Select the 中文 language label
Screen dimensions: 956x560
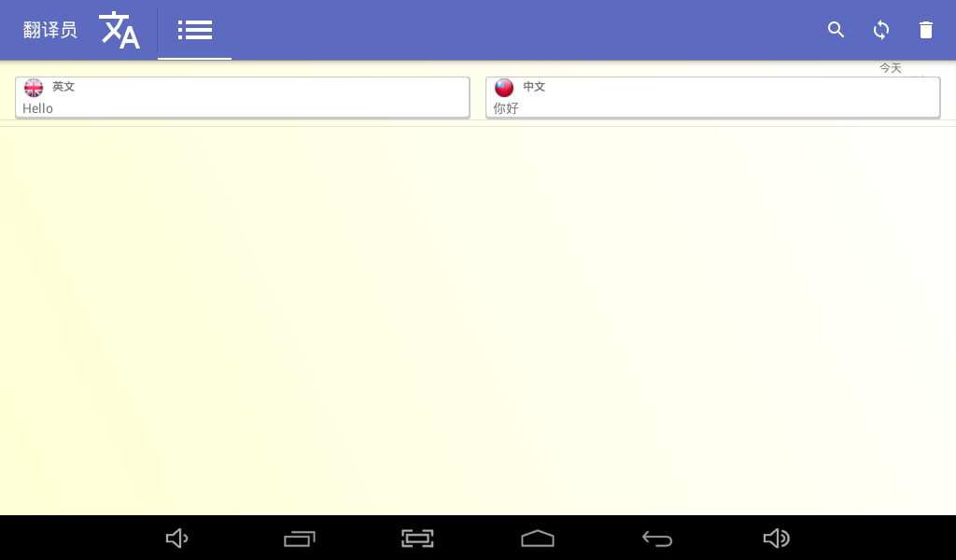coord(534,87)
